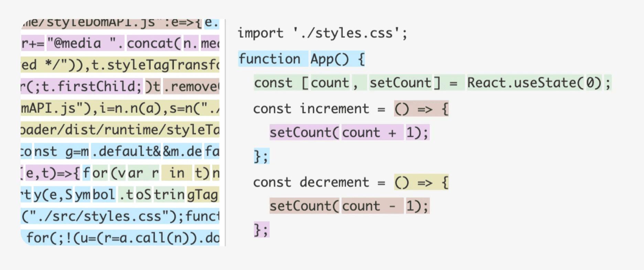Viewport: 644px width, 270px height.
Task: Click the 'Symbol.toStringTag' line
Action: tap(120, 195)
